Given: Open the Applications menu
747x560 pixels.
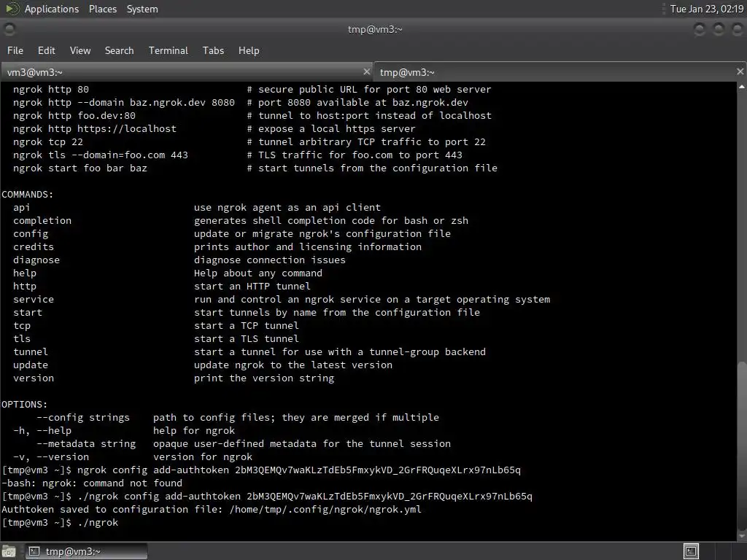Looking at the screenshot, I should (52, 9).
